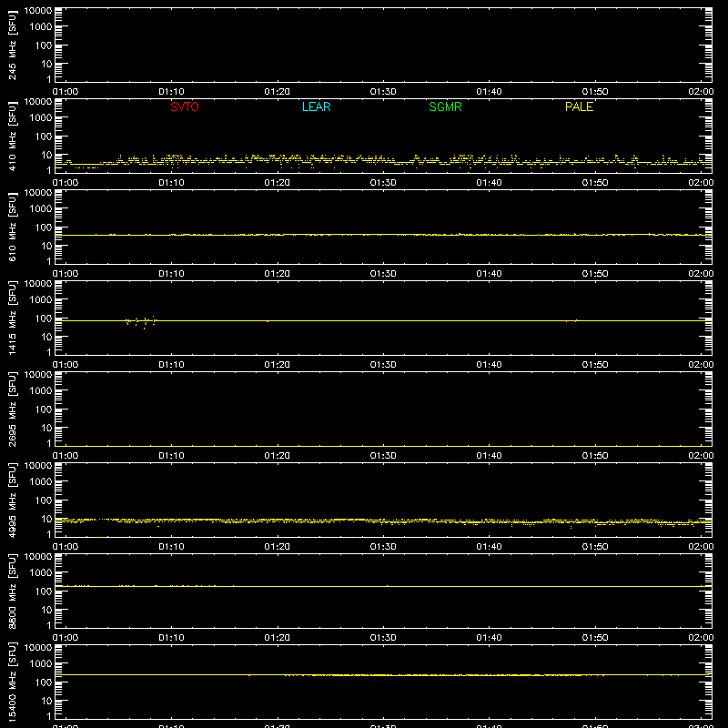Click the flat yellow trace in the 610 MHz plot
Image resolution: width=728 pixels, height=728 pixels.
[x=383, y=235]
